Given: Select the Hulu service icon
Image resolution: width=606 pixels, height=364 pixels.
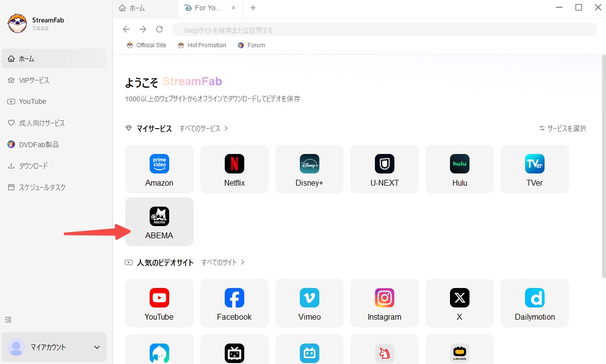Looking at the screenshot, I should [460, 169].
